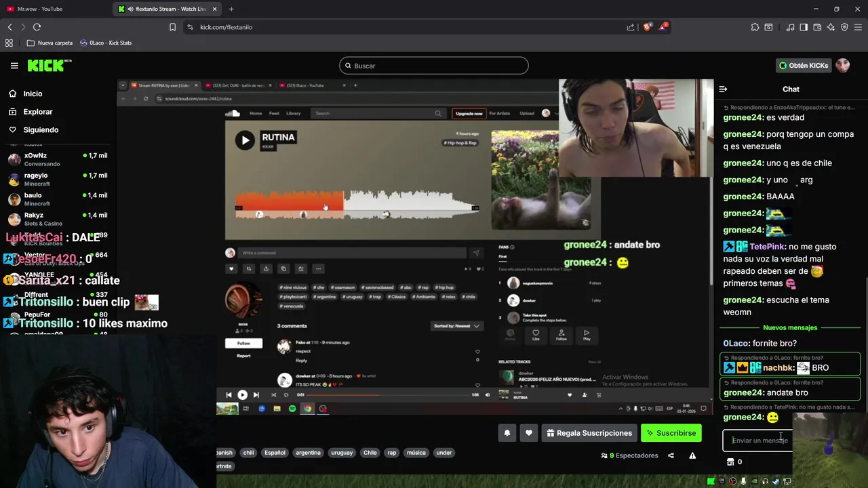Image resolution: width=868 pixels, height=488 pixels.
Task: Open xOwNz channel in sidebar
Action: [x=58, y=159]
